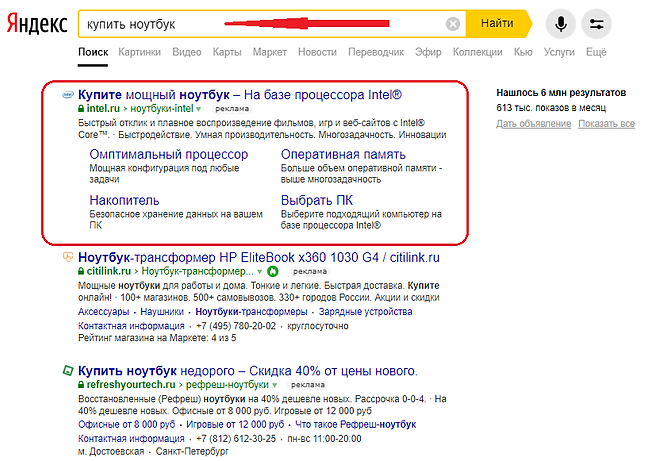648x461 pixels.
Task: Click the lock icon before refreshyourtech.ru
Action: (x=81, y=385)
